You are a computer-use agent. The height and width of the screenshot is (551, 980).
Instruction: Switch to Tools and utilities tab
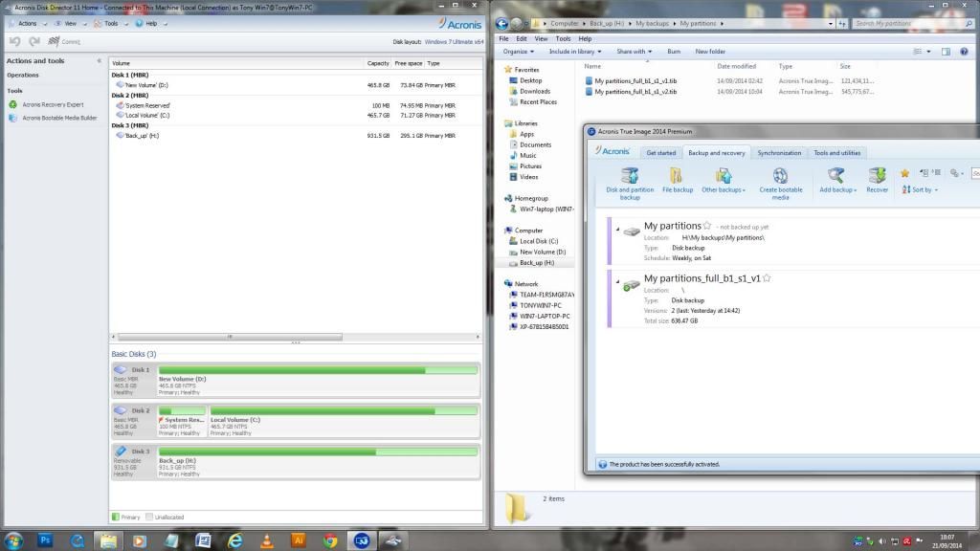click(836, 152)
